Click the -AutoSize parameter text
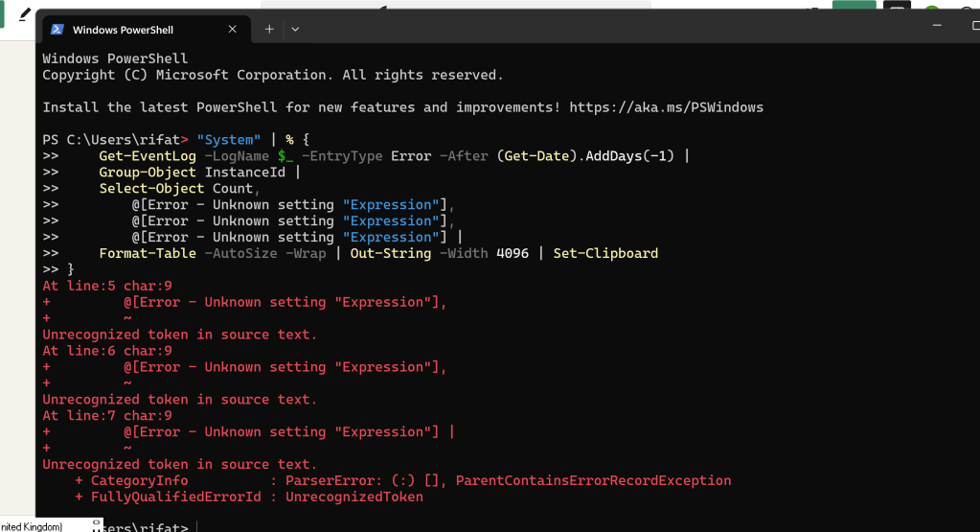The image size is (980, 532). pos(240,253)
